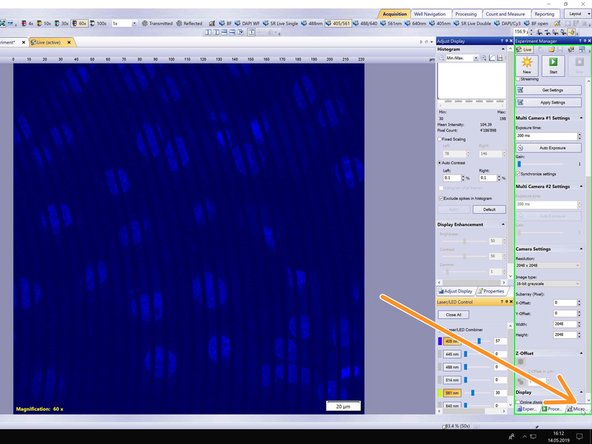Select the 60x objective button

pyautogui.click(x=79, y=23)
